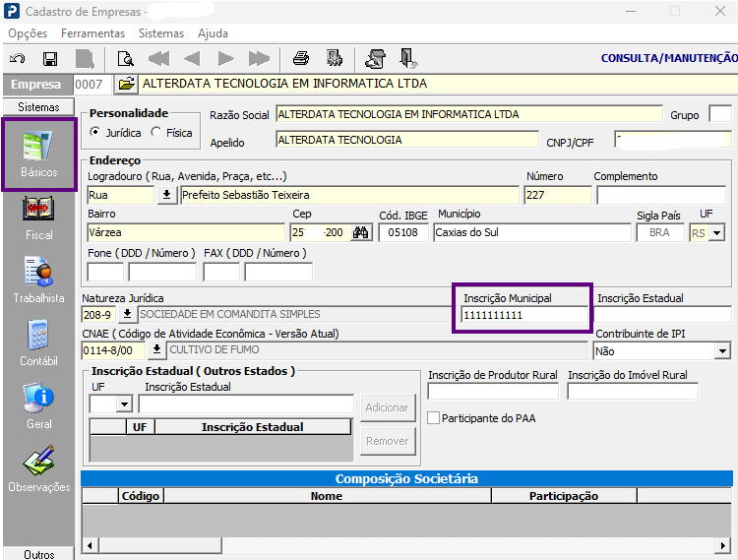Click the Grupo field
Viewport: 738px width, 560px height.
coord(720,114)
